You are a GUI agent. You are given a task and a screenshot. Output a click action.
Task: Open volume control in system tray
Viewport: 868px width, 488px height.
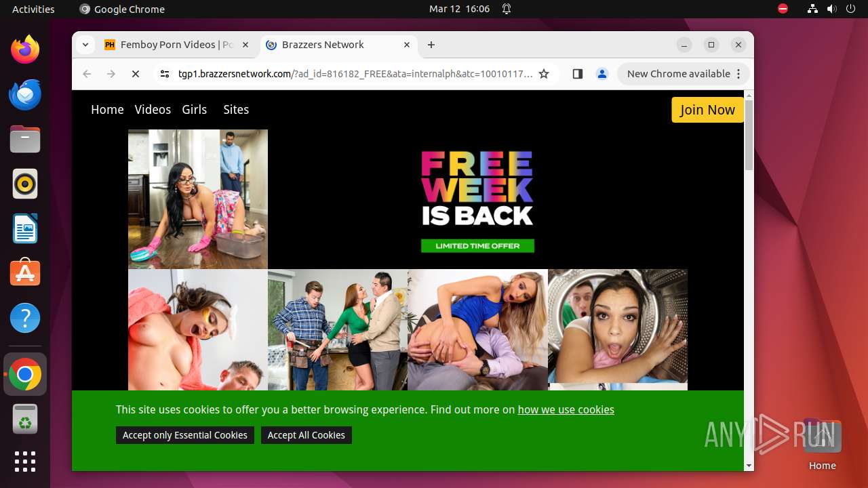click(x=831, y=9)
